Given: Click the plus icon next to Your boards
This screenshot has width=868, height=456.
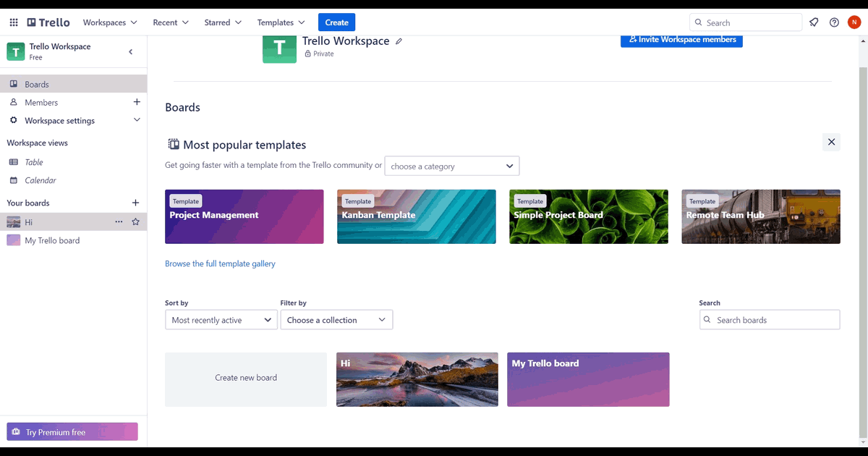Looking at the screenshot, I should pos(135,203).
